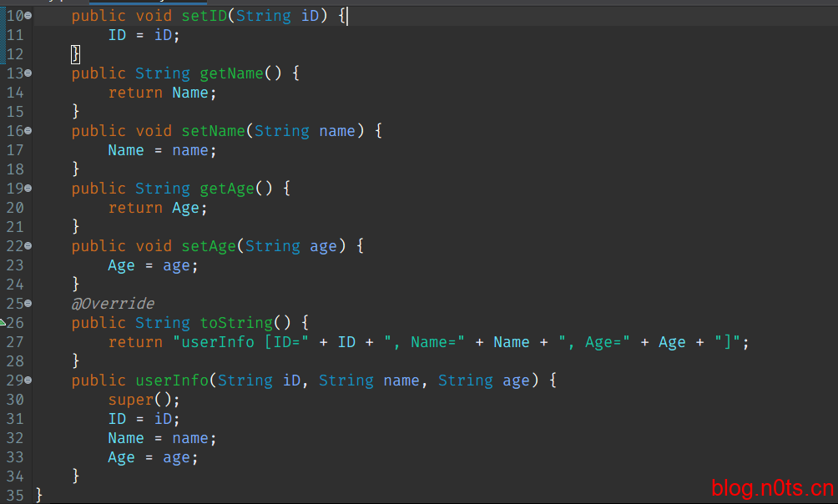Open the blog.n0ts.cn watermark link

click(x=771, y=488)
